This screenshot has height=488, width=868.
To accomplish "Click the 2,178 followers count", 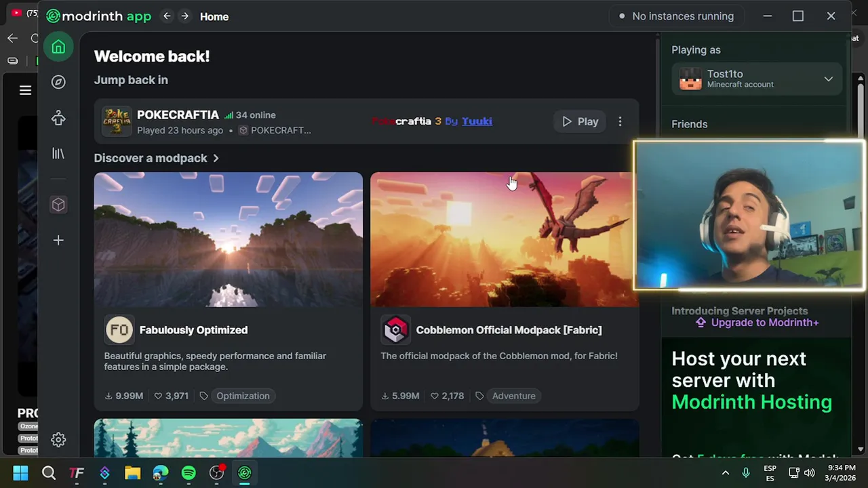I will click(448, 396).
